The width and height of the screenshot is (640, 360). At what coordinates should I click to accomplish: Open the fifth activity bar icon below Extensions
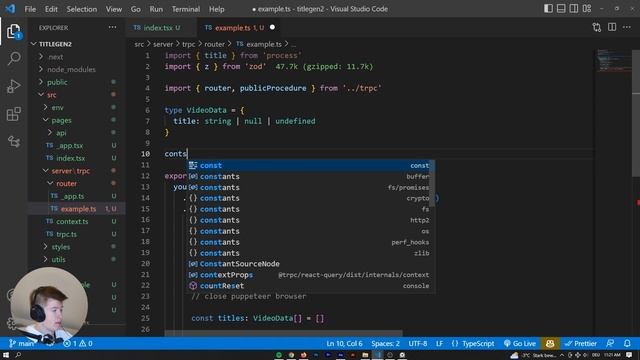point(13,142)
